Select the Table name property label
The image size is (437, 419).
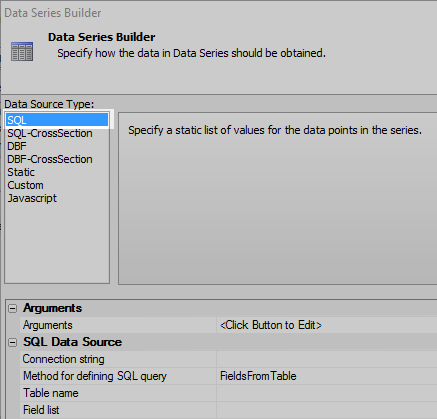51,393
